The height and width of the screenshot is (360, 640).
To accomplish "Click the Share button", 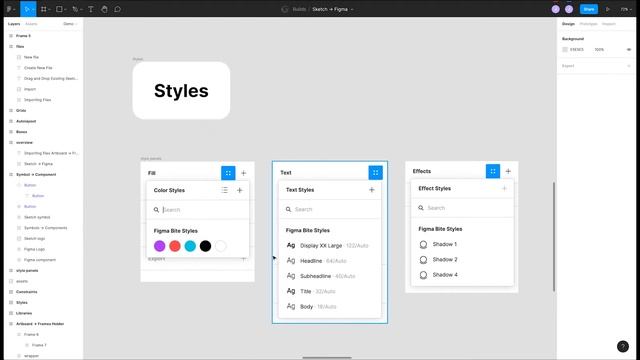I will 589,9.
